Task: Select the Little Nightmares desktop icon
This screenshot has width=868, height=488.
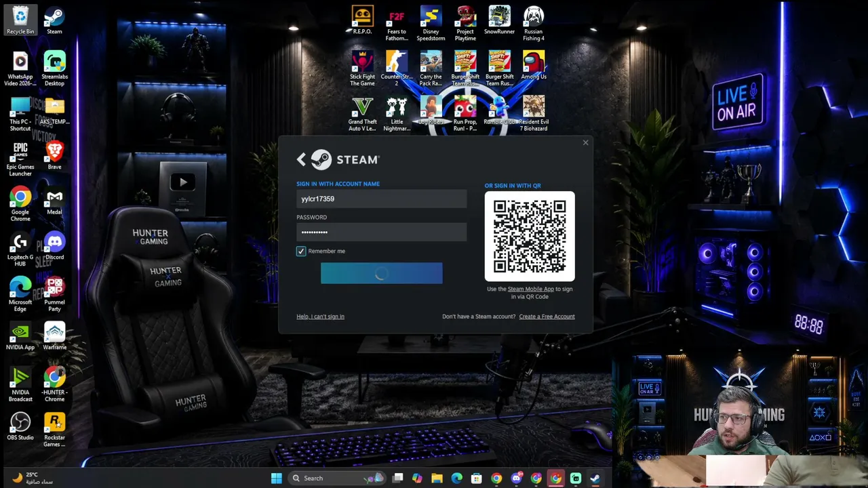Action: 397,114
